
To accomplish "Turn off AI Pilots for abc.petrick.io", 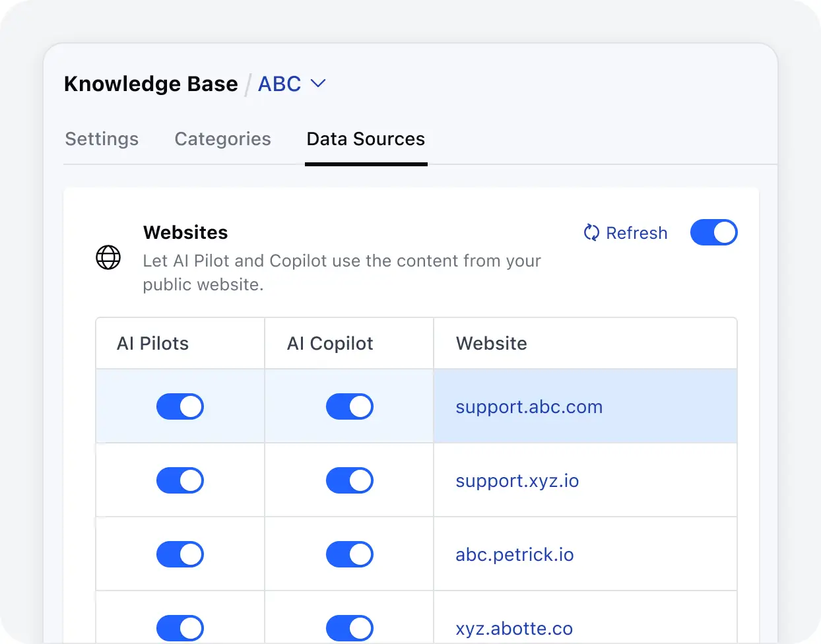I will click(x=180, y=554).
